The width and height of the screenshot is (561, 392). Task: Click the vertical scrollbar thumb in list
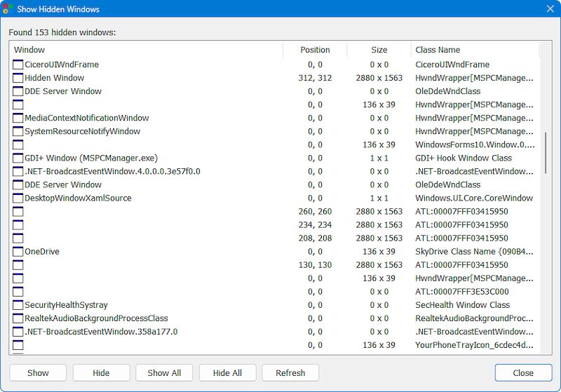pos(546,152)
